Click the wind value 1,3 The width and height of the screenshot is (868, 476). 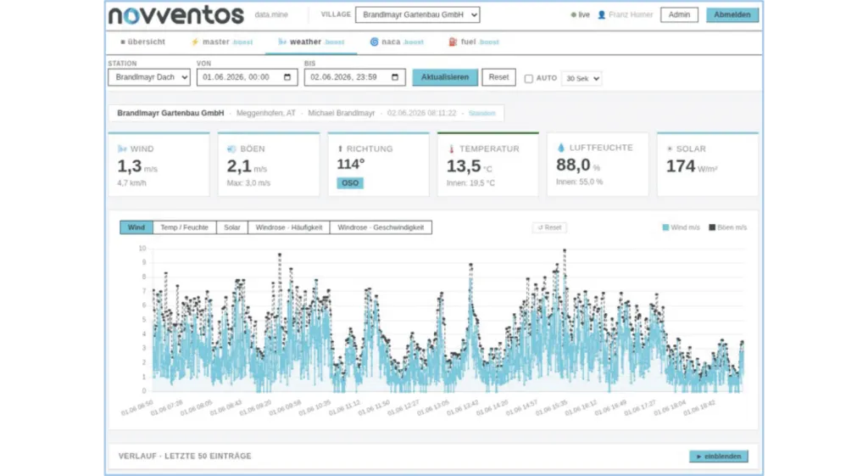[129, 165]
